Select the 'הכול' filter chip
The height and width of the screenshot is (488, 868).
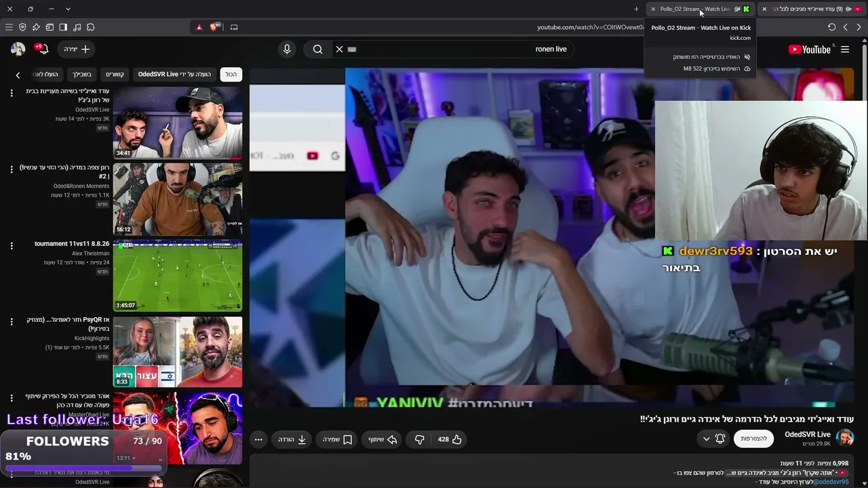[x=231, y=74]
